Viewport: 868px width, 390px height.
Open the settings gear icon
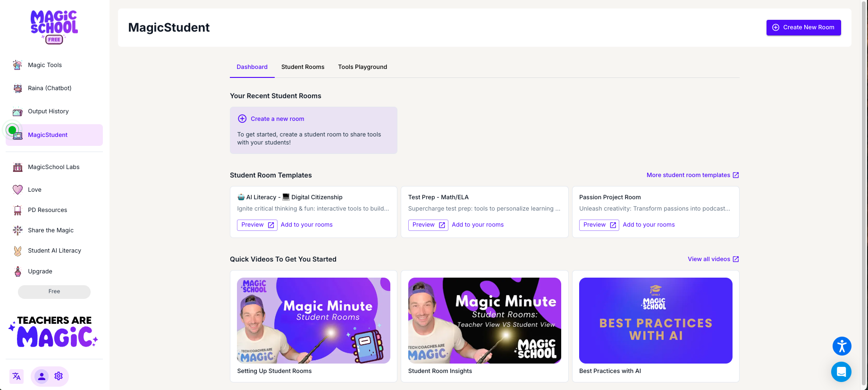pyautogui.click(x=59, y=376)
